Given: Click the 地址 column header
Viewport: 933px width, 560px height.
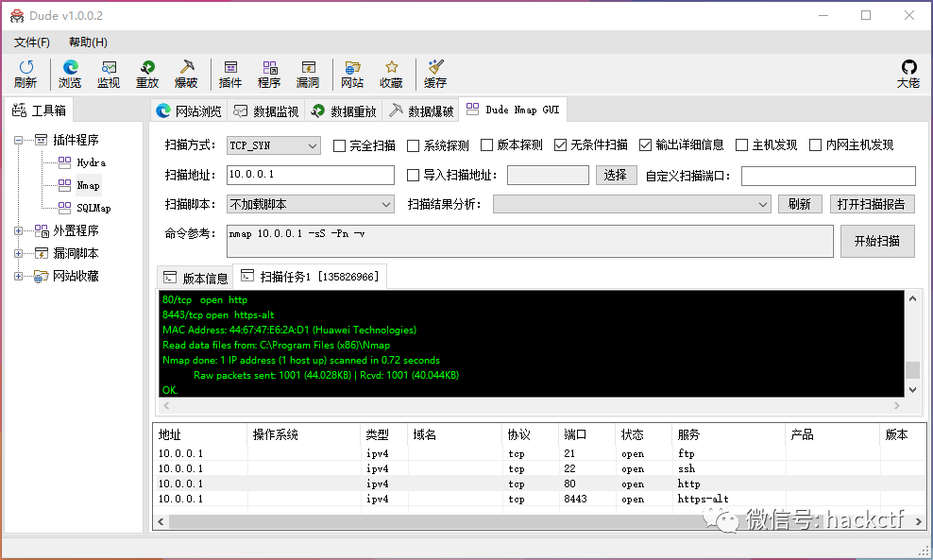Looking at the screenshot, I should [199, 435].
